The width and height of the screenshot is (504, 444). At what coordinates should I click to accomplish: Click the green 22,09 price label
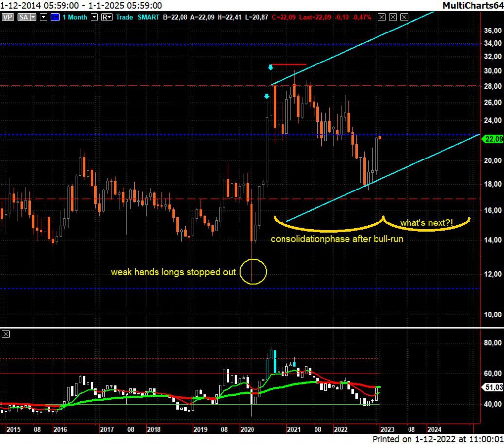click(493, 139)
